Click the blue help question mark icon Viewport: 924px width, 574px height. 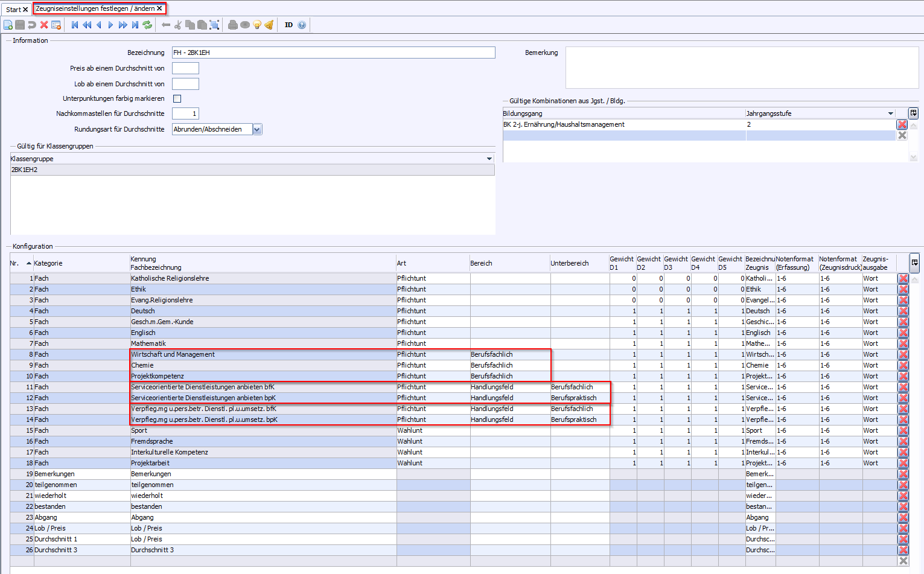coord(302,25)
